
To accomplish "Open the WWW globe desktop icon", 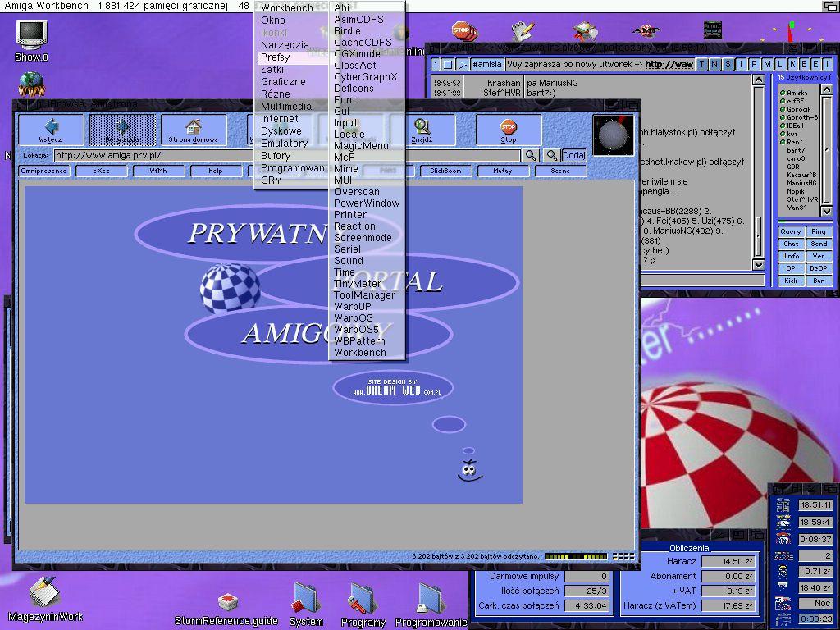I will tap(32, 84).
